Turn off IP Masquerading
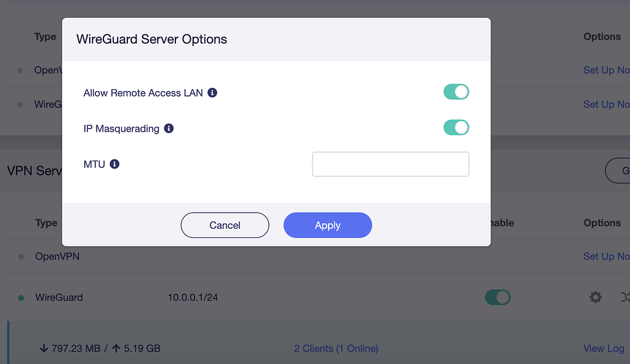 456,127
